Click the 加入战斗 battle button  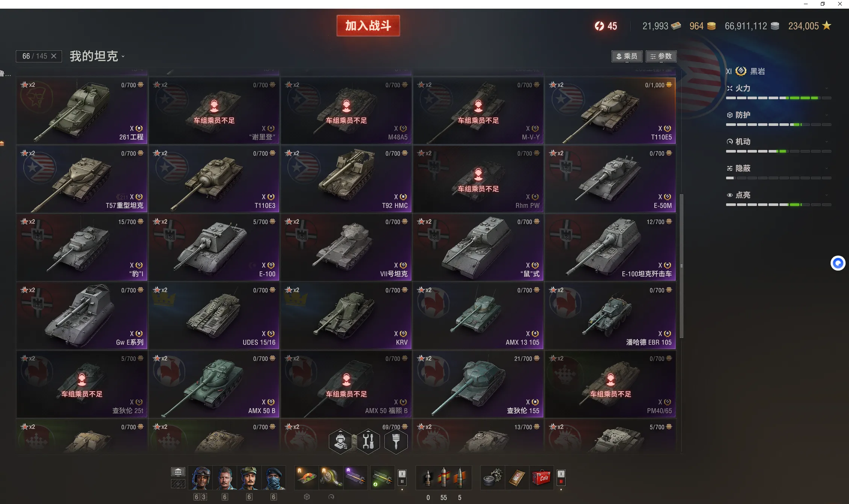coord(368,26)
